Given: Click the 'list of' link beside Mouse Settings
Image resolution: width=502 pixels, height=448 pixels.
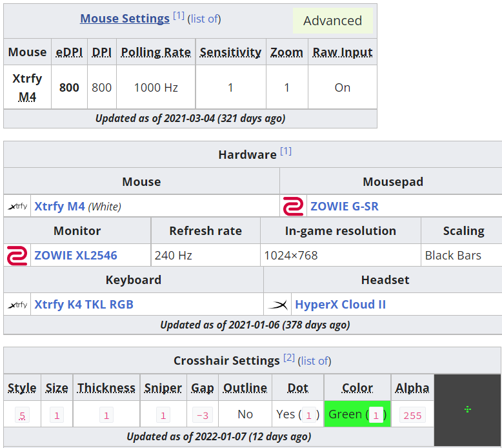Looking at the screenshot, I should click(204, 19).
